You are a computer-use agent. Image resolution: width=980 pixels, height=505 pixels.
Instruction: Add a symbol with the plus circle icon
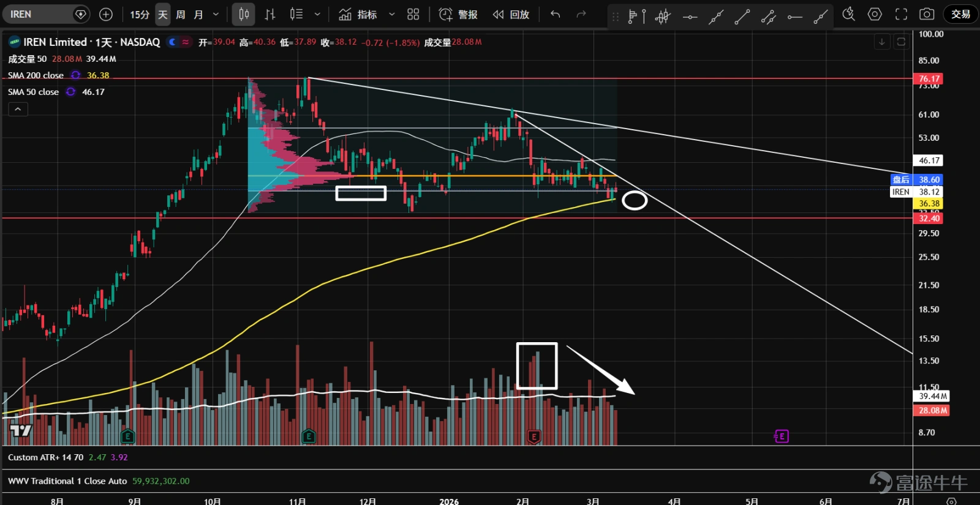click(x=106, y=14)
